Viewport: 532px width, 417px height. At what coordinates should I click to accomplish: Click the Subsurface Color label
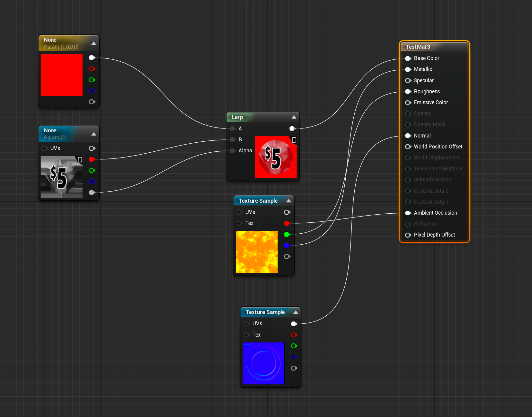pos(433,180)
